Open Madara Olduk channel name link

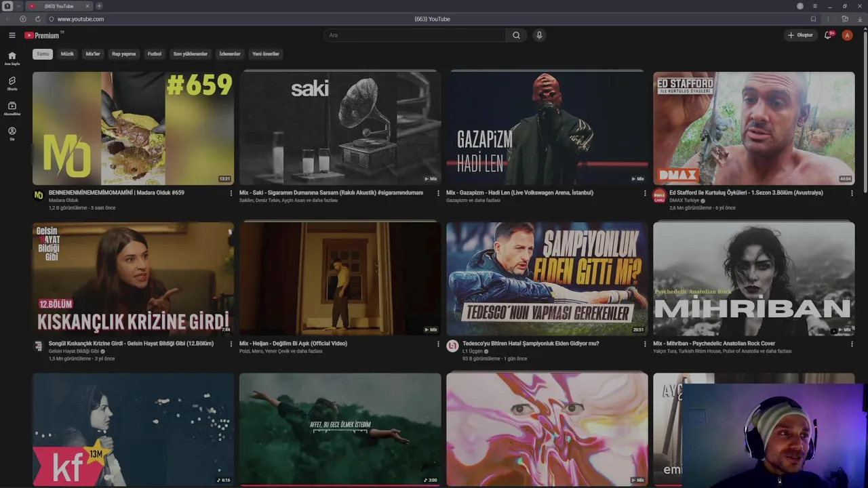pos(64,200)
